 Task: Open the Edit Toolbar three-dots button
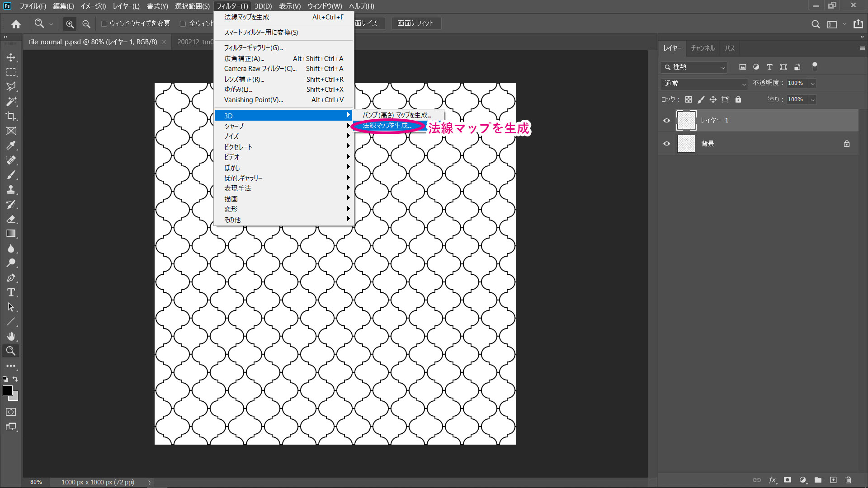[11, 366]
